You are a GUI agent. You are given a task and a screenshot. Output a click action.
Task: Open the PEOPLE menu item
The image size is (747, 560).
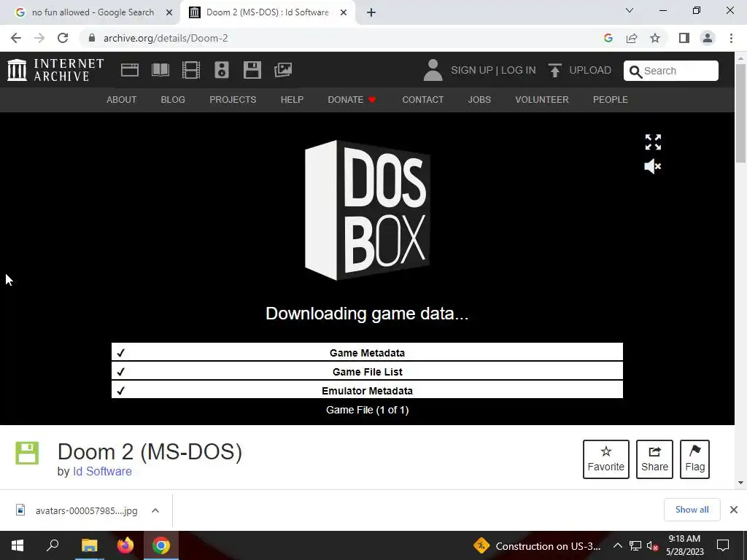pos(611,99)
